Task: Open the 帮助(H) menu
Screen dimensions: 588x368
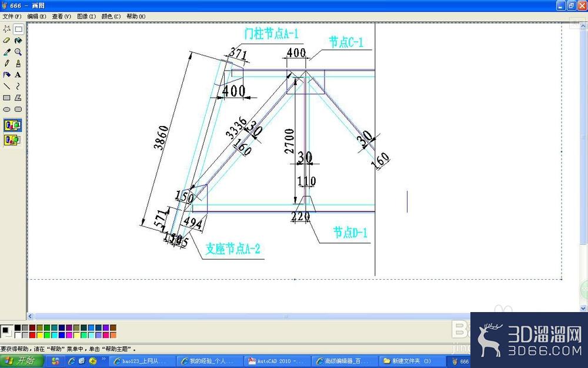Action: coord(136,16)
